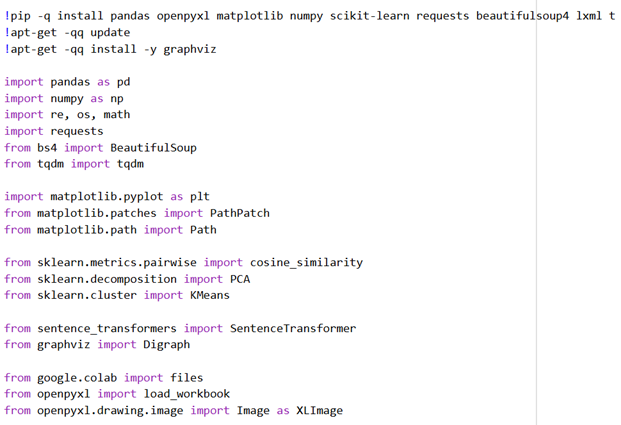
Task: Click the 'import pandas as pd' line
Action: pyautogui.click(x=67, y=82)
